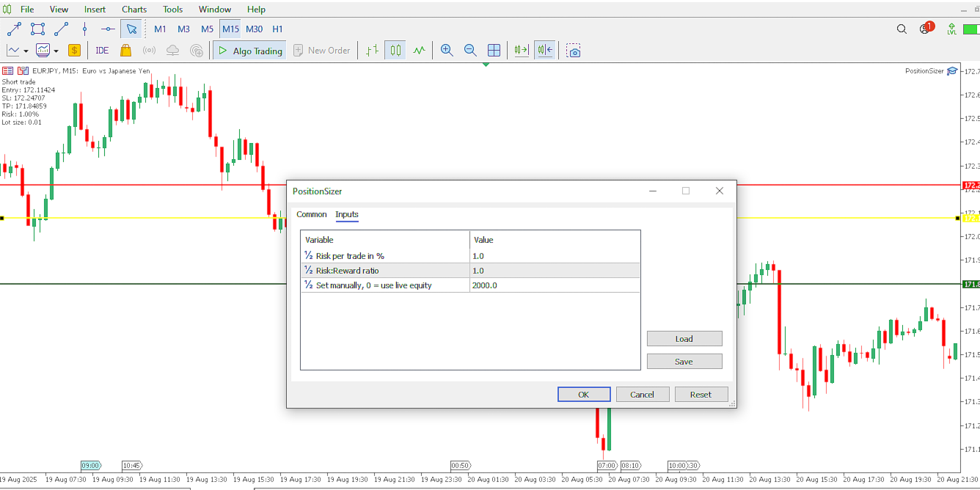
Task: Click OK in PositionSizer dialog
Action: click(x=584, y=395)
